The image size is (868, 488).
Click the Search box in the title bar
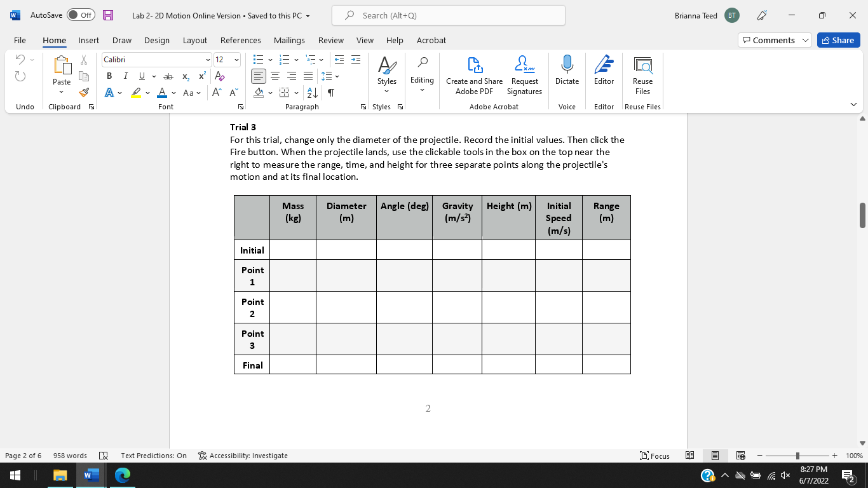click(449, 15)
